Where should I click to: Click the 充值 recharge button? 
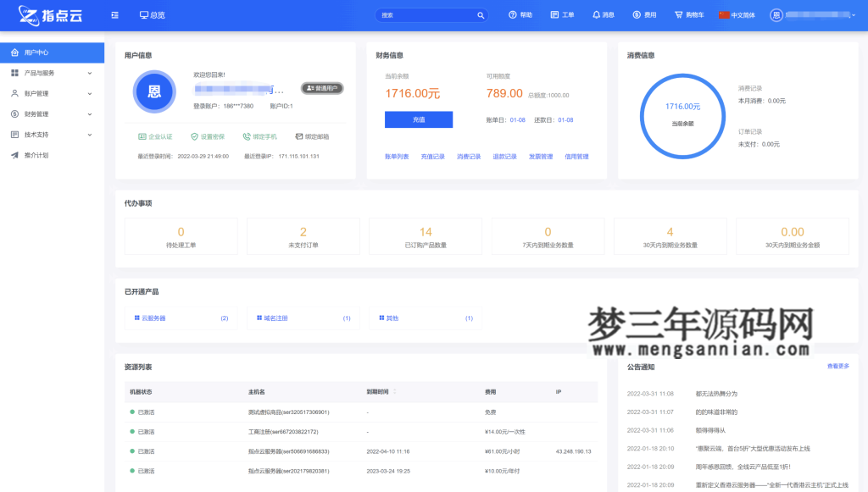pos(419,120)
